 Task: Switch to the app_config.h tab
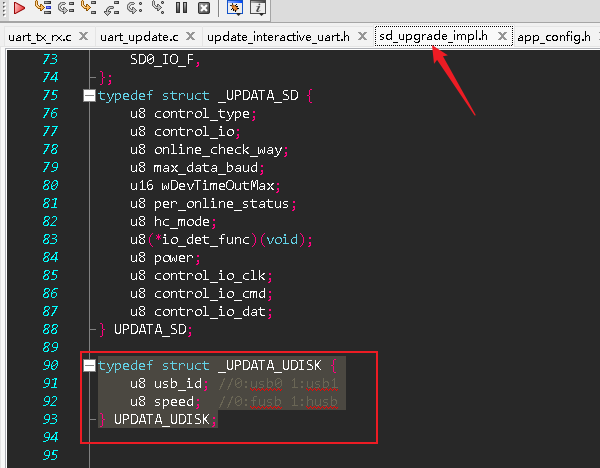coord(554,37)
